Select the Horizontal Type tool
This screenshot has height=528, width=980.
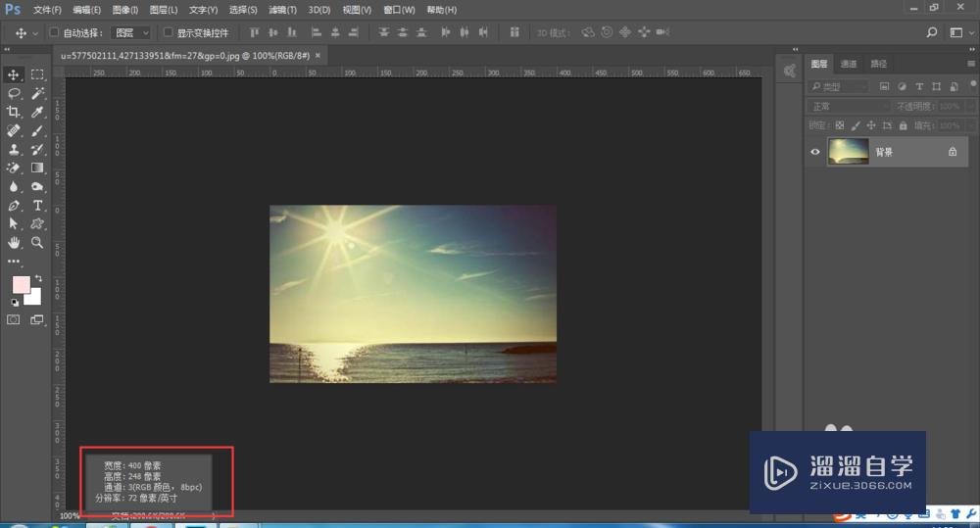coord(38,205)
